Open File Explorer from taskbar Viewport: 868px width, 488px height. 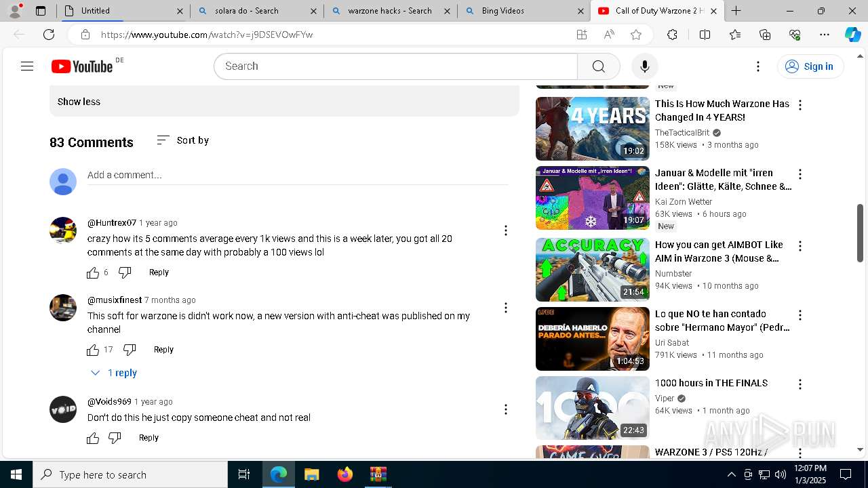tap(312, 474)
